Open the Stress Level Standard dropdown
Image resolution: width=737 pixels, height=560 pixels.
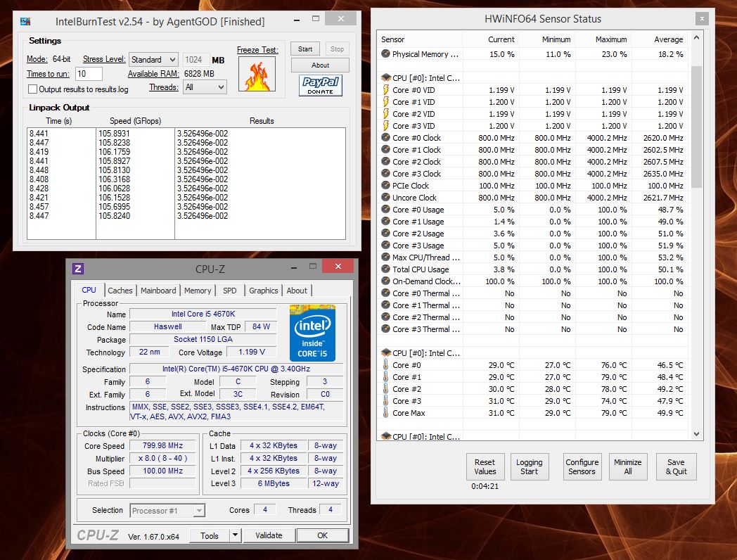coord(153,60)
